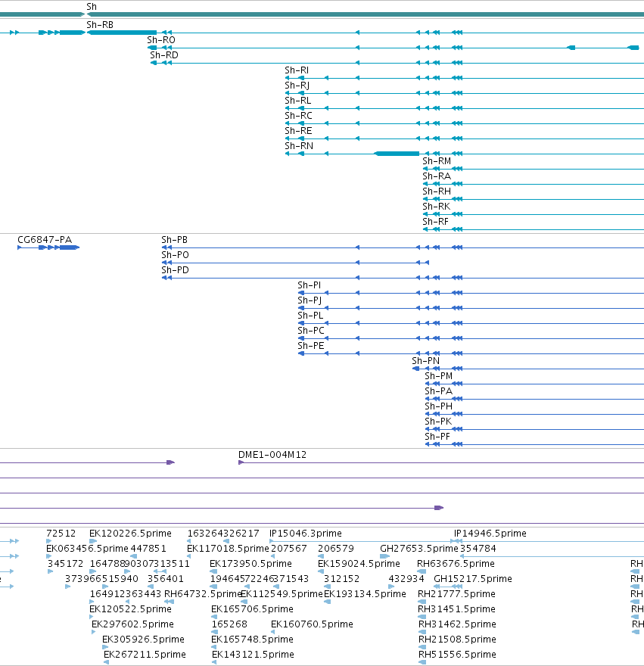The height and width of the screenshot is (666, 644).
Task: Click on the Sh-RI transcript
Action: [x=297, y=70]
